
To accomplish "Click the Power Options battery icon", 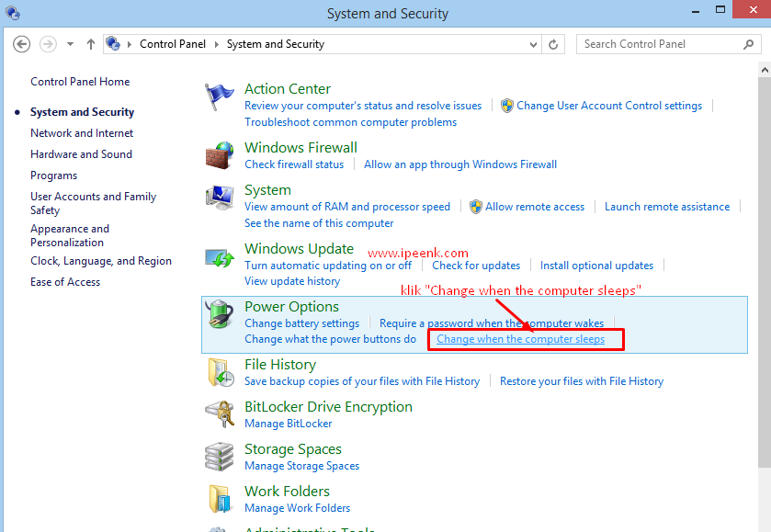I will (220, 314).
